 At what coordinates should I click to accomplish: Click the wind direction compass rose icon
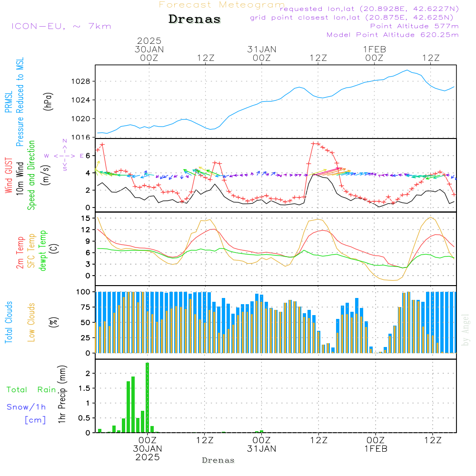65,155
